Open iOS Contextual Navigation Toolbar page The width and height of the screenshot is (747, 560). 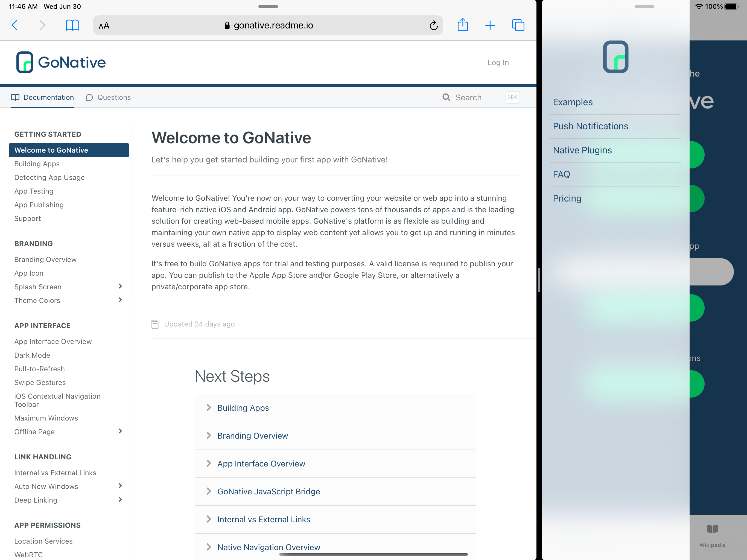pyautogui.click(x=57, y=400)
